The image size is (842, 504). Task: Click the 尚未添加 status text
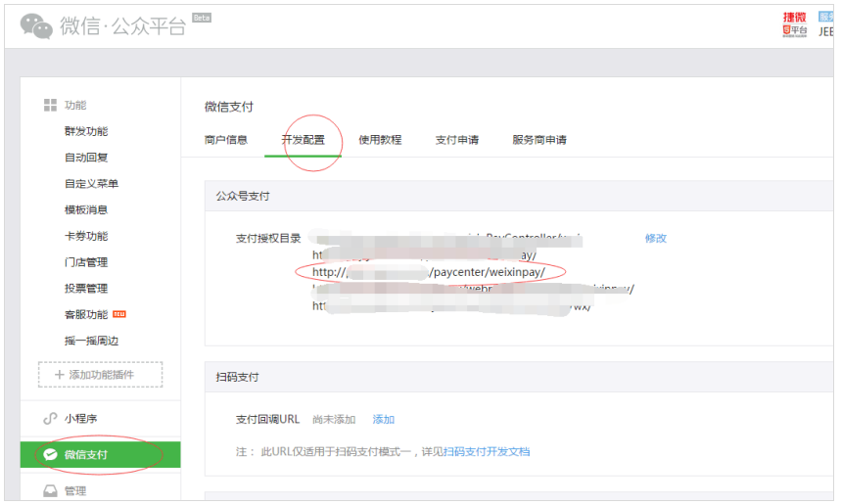[x=334, y=420]
